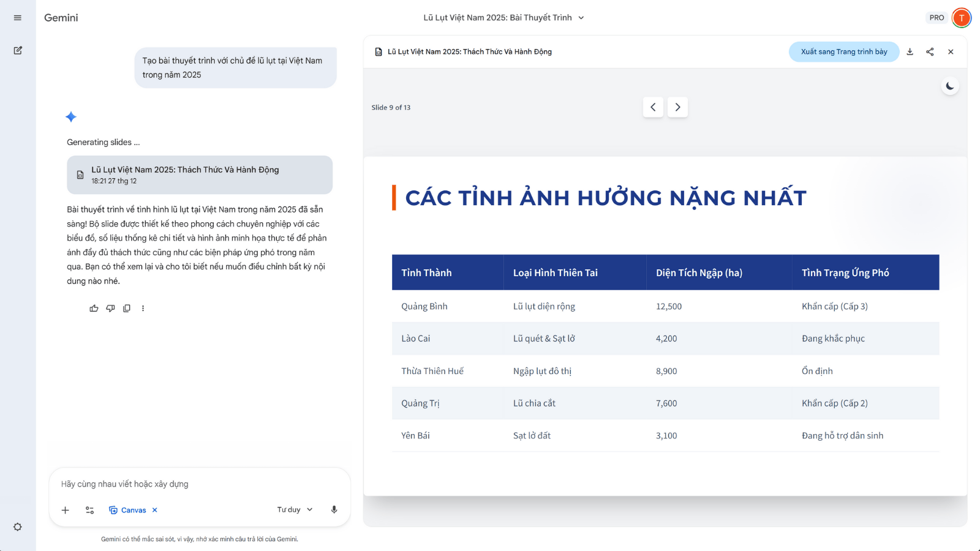Click Xuất sang Trang trình bày button

click(x=843, y=52)
